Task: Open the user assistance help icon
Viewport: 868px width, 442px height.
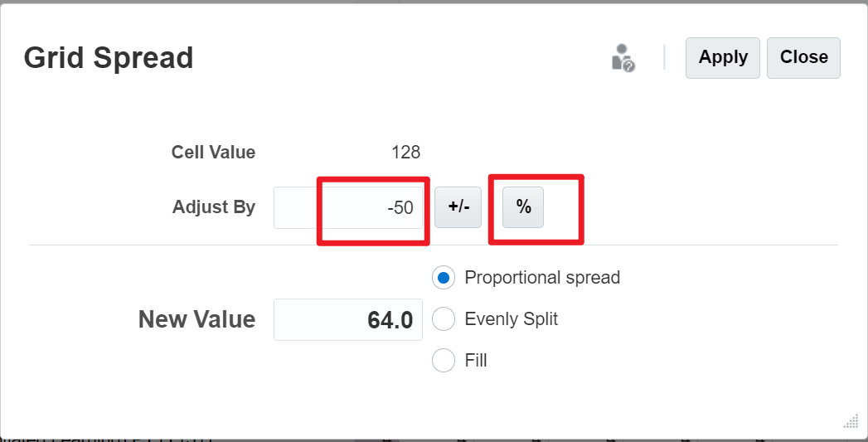Action: [x=623, y=58]
